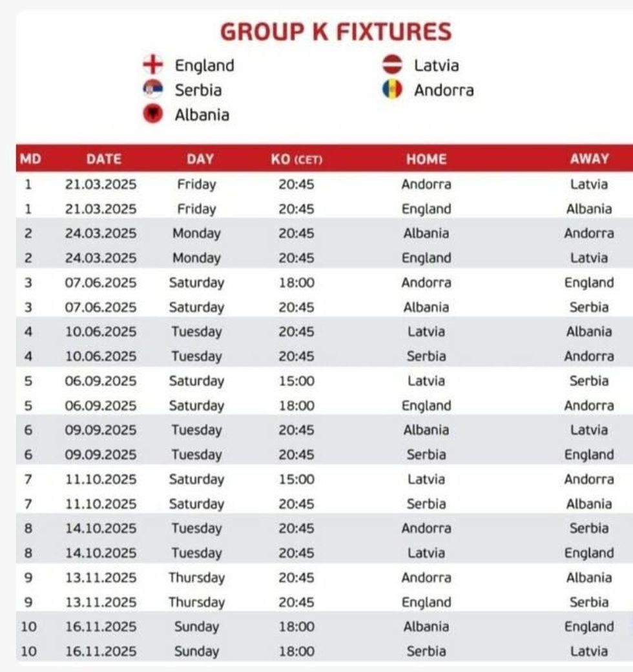This screenshot has width=633, height=672.
Task: Select the Latvia label in the legend
Action: (x=437, y=65)
